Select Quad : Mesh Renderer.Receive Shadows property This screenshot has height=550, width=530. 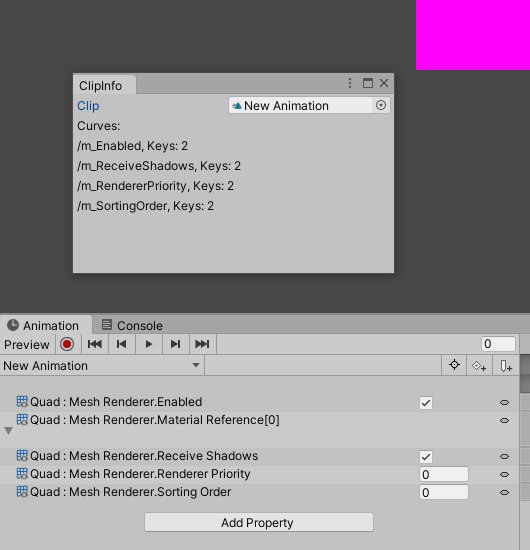(144, 456)
